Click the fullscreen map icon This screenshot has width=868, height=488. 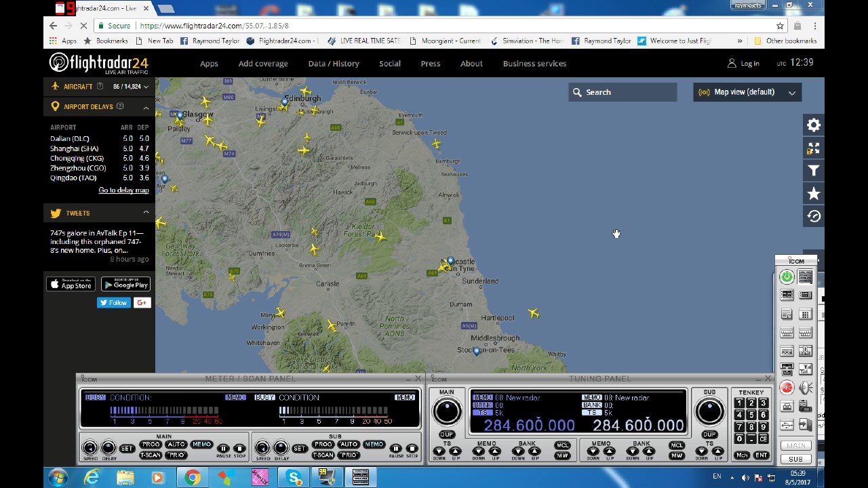(813, 148)
